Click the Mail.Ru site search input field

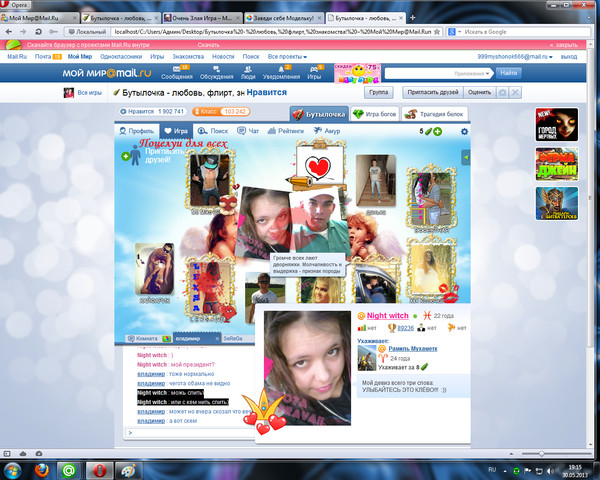coord(418,73)
